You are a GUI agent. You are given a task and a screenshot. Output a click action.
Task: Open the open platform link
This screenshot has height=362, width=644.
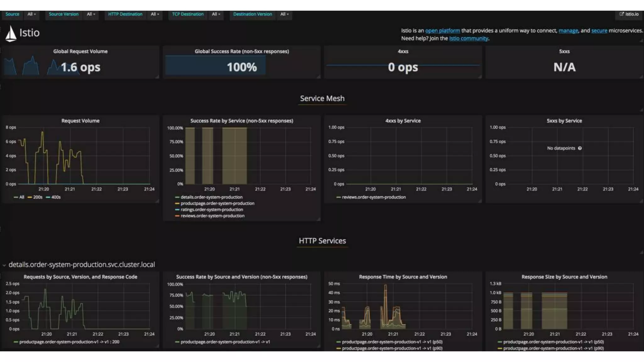coord(442,30)
